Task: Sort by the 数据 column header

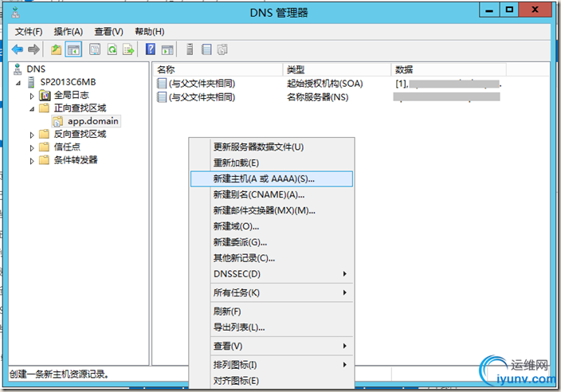Action: point(449,70)
